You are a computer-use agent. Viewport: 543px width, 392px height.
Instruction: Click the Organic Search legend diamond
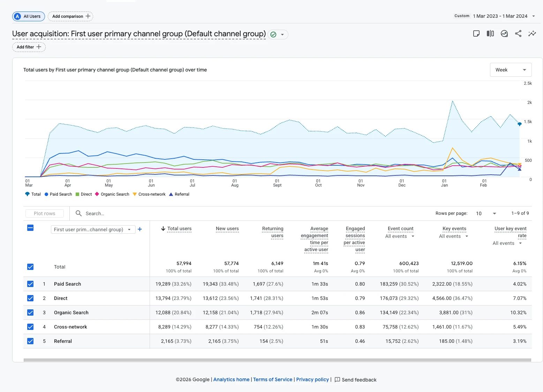[97, 194]
